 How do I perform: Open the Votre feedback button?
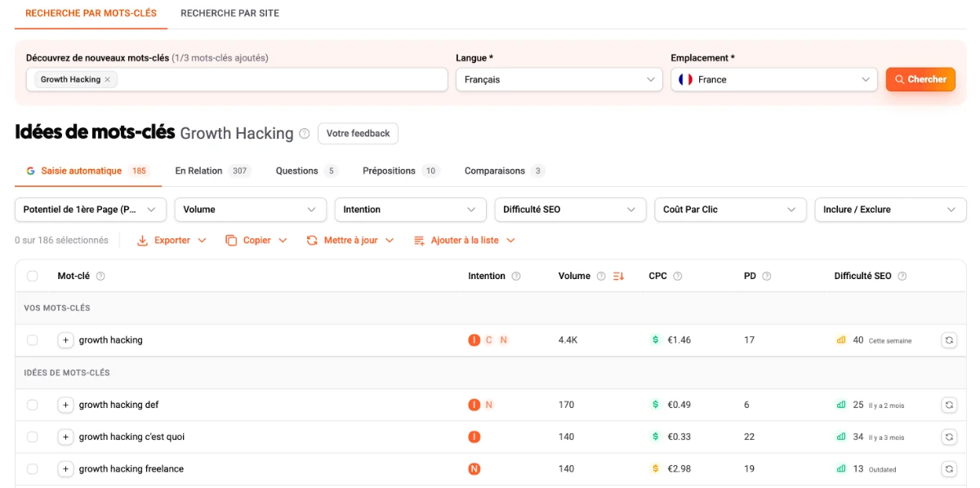click(x=358, y=134)
